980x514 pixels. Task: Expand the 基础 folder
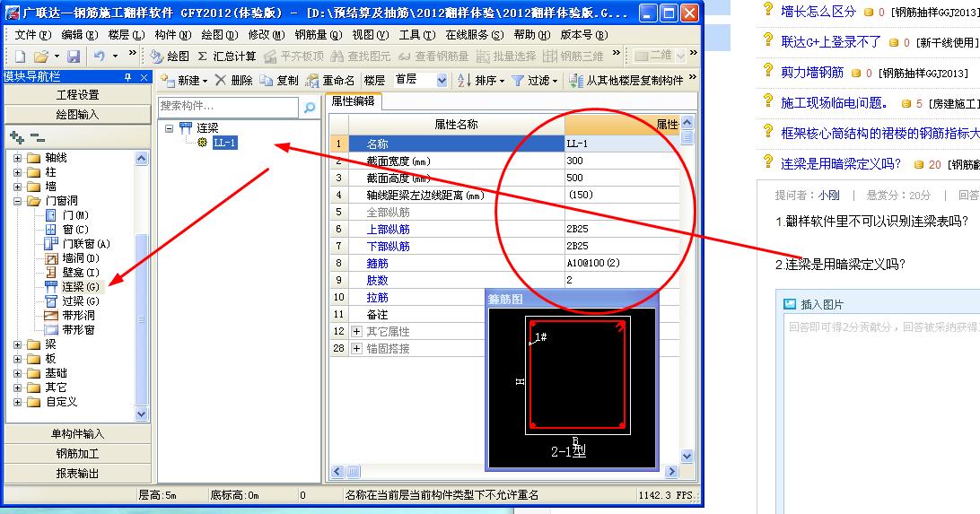[18, 373]
